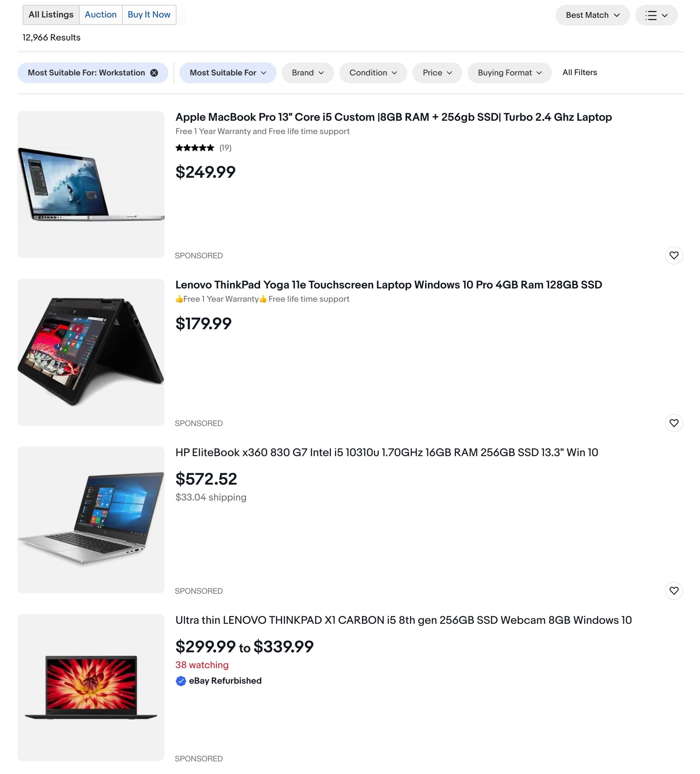Click the Best Match sort dropdown
The width and height of the screenshot is (700, 774).
pyautogui.click(x=592, y=15)
